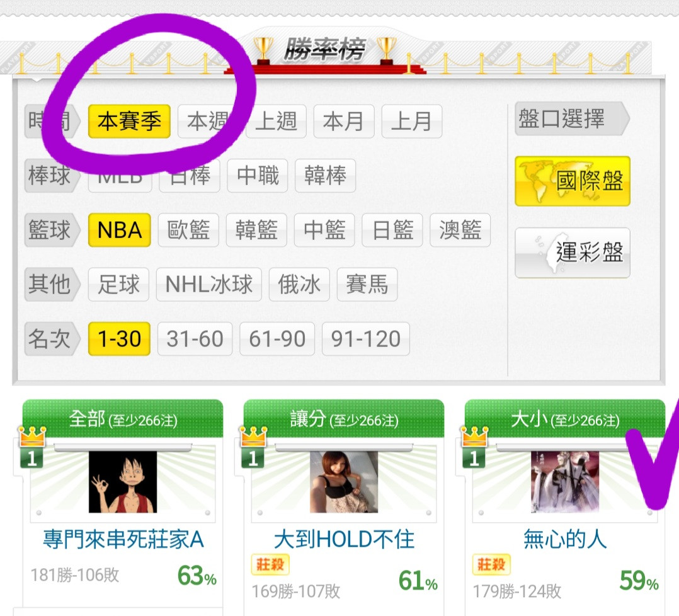Show ranks 31-60
The image size is (679, 616).
click(x=195, y=339)
